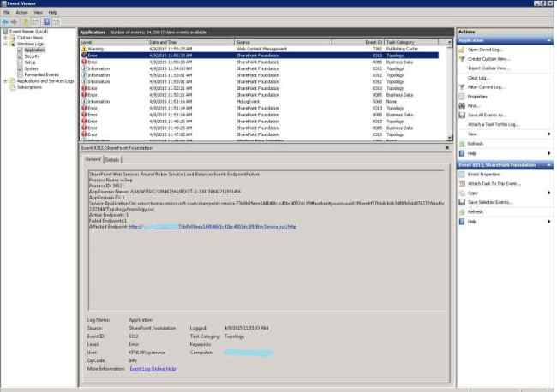The image size is (557, 392).
Task: Collapse the Application section header in Actions
Action: click(x=548, y=40)
